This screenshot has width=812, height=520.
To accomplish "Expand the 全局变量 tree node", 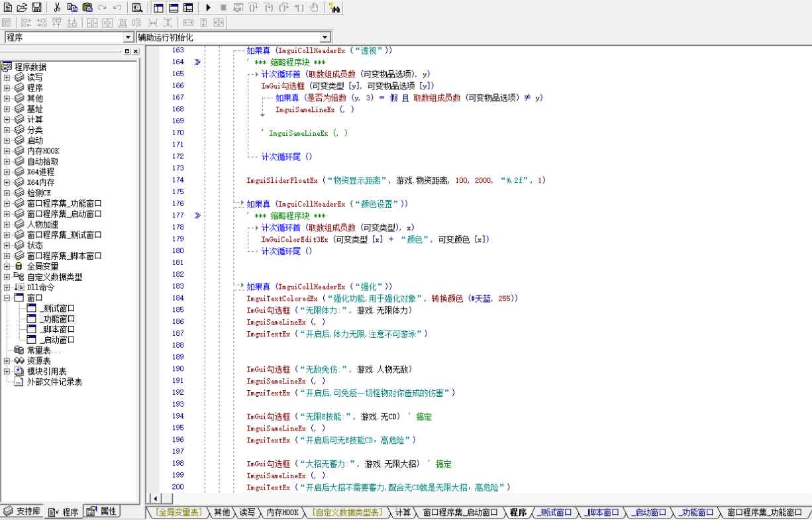I will pyautogui.click(x=7, y=266).
